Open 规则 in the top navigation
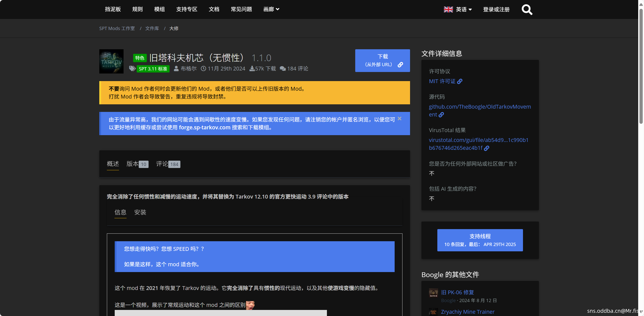Viewport: 644px width, 316px height. (137, 9)
